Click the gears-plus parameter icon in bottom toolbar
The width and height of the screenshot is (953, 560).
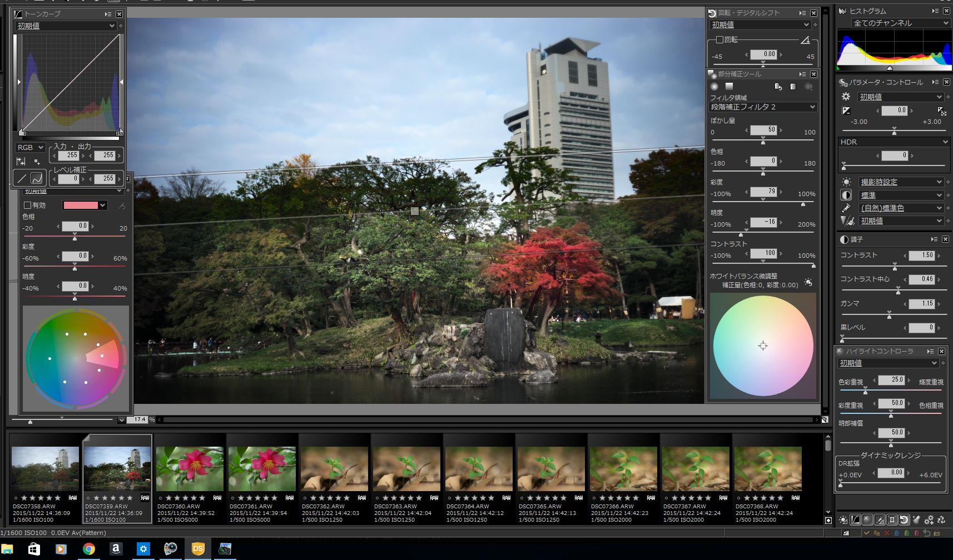(x=929, y=520)
